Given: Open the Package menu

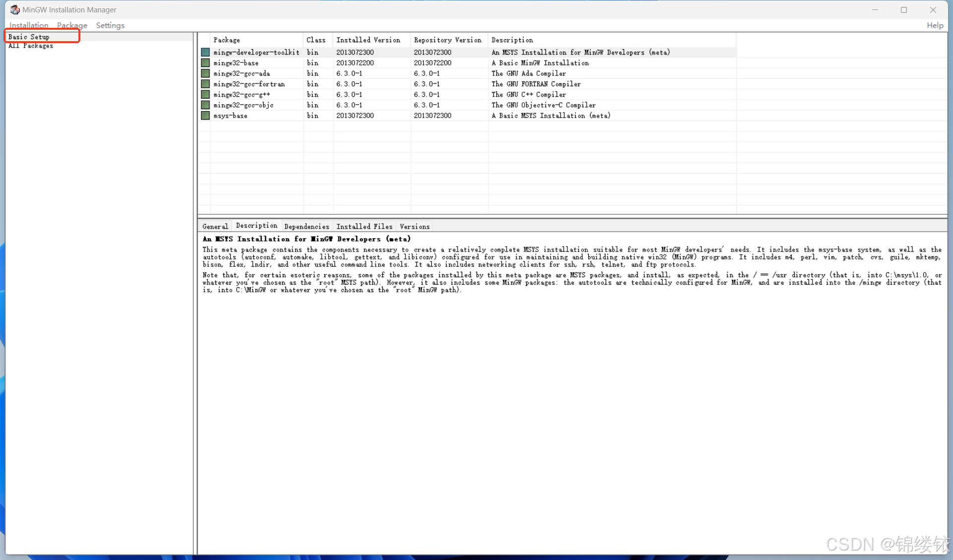Looking at the screenshot, I should pyautogui.click(x=72, y=25).
